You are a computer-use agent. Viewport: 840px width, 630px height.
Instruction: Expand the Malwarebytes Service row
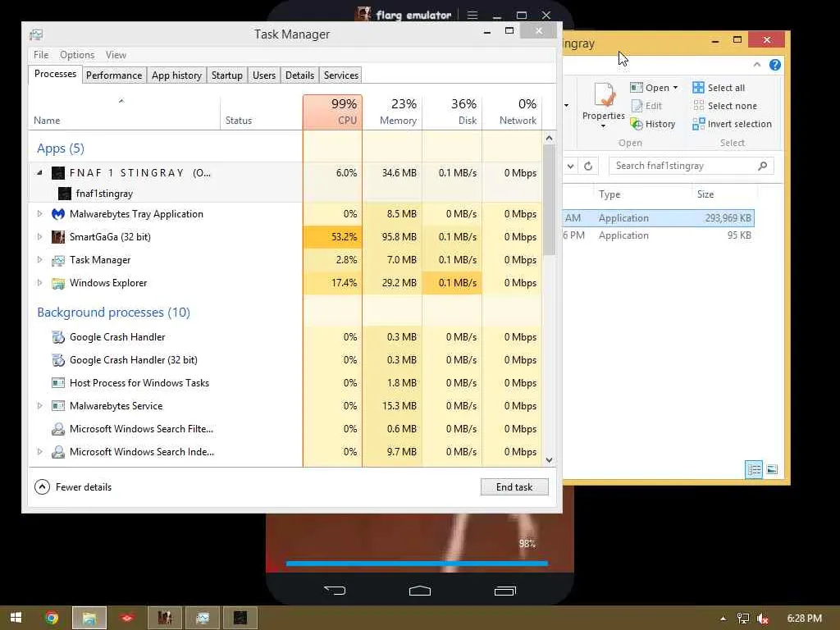[x=39, y=406]
